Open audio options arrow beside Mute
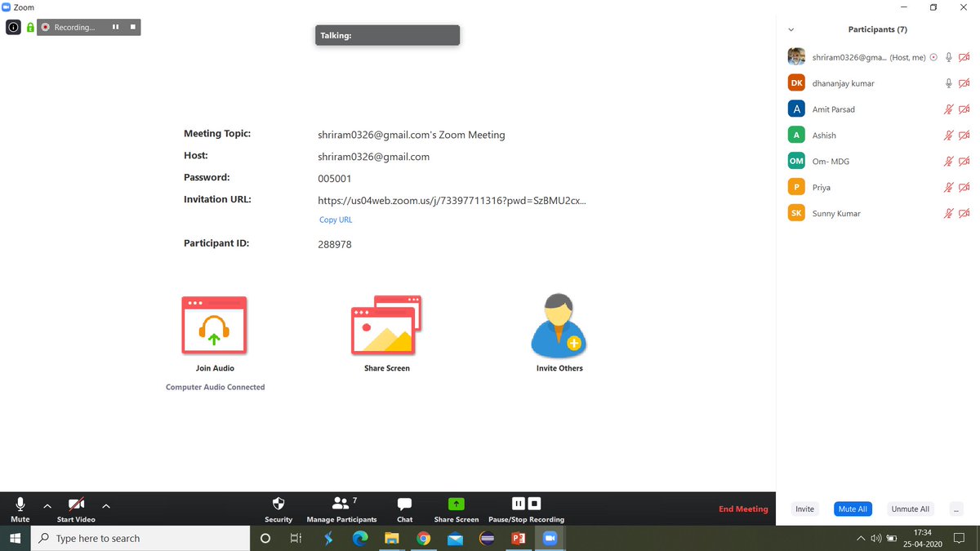The image size is (980, 551). click(x=47, y=506)
